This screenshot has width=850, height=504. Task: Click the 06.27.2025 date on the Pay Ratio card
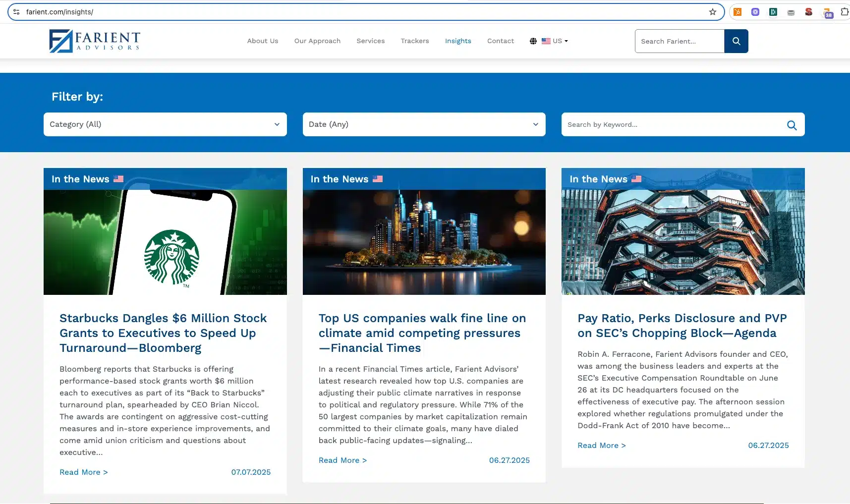coord(768,446)
